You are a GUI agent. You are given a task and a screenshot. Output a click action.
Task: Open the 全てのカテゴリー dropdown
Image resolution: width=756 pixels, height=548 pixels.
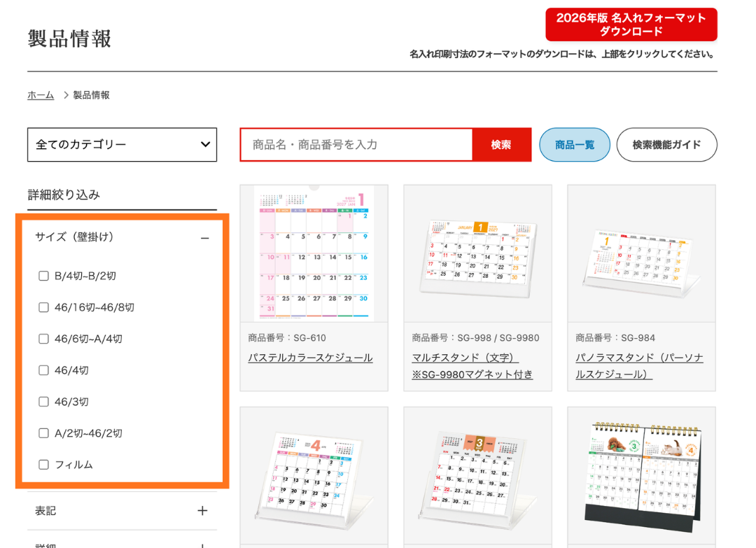[122, 145]
